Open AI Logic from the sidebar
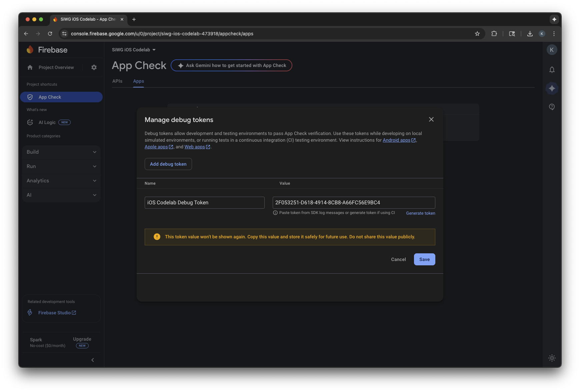Screen dimensions: 580x392 [x=47, y=122]
